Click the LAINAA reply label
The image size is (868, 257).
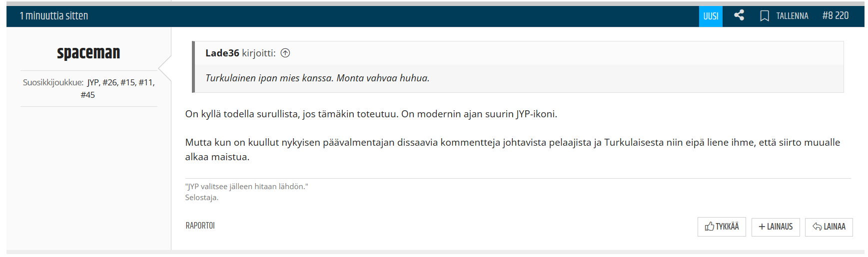click(835, 227)
